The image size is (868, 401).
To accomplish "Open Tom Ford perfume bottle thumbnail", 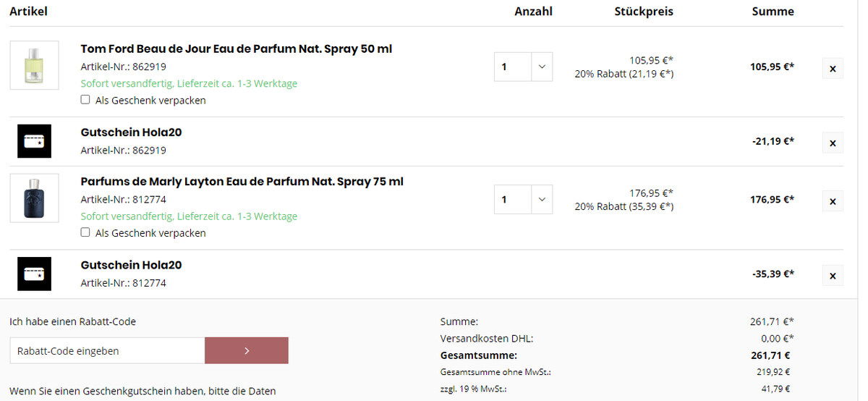I will click(35, 65).
